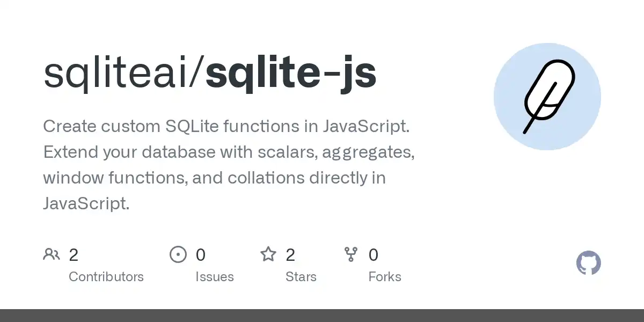Click the issues circle-dot icon
Viewport: 644px width, 322px height.
click(178, 254)
